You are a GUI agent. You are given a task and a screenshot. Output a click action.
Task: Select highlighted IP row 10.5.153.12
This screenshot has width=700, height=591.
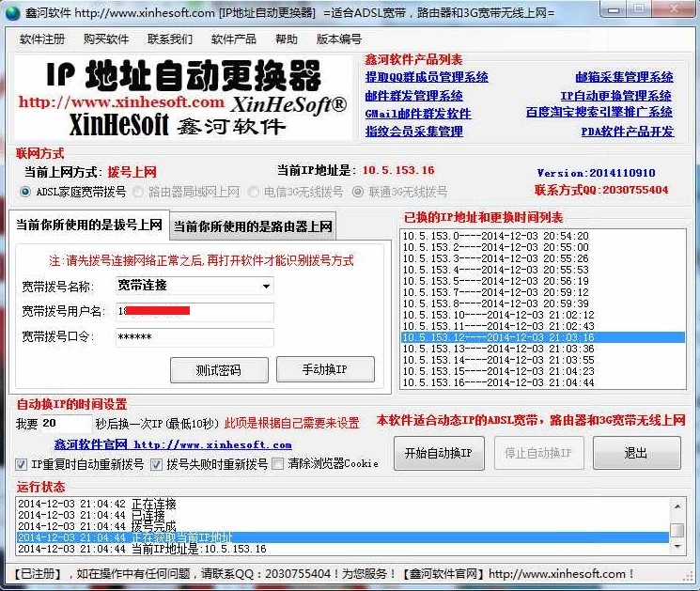[x=542, y=337]
